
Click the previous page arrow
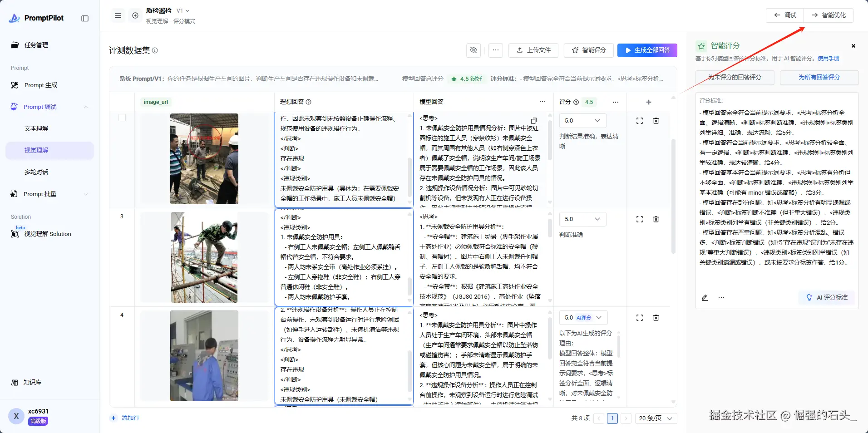pos(599,418)
